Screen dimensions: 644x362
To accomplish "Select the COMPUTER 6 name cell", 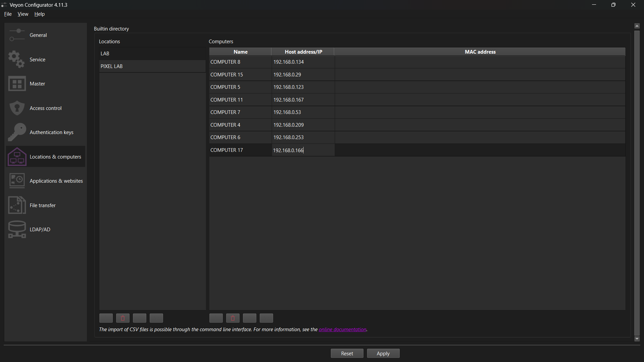I will coord(240,137).
